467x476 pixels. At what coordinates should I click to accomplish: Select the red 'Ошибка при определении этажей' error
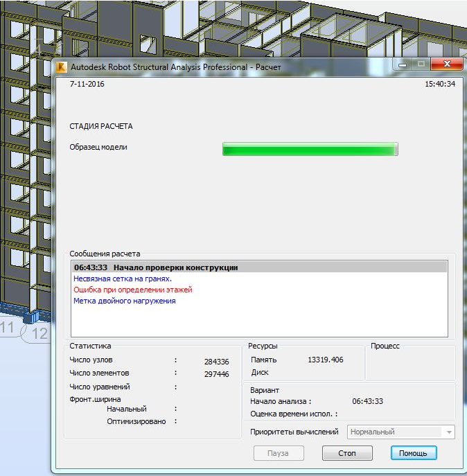pyautogui.click(x=132, y=290)
